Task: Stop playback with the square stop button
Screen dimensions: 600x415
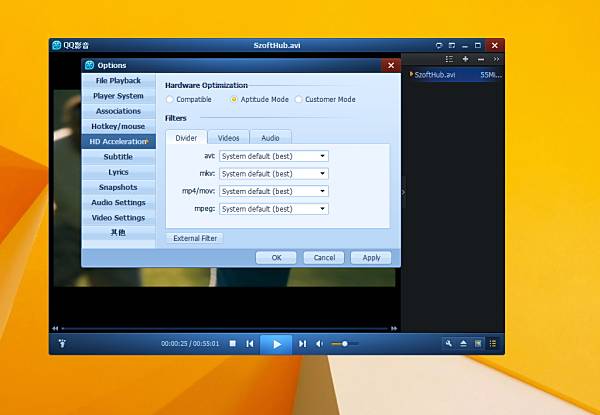Action: [232, 343]
